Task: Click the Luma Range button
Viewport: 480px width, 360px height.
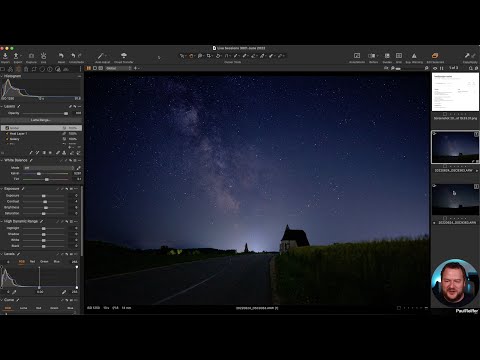Action: 41,120
